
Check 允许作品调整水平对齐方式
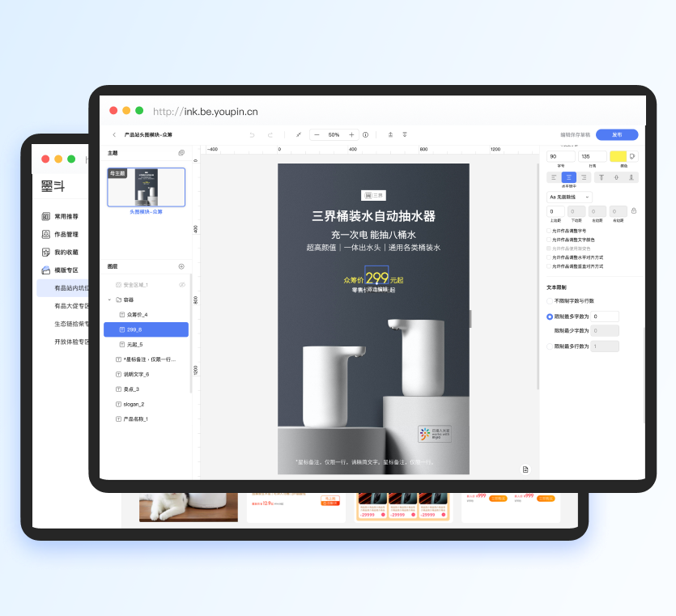pos(549,257)
